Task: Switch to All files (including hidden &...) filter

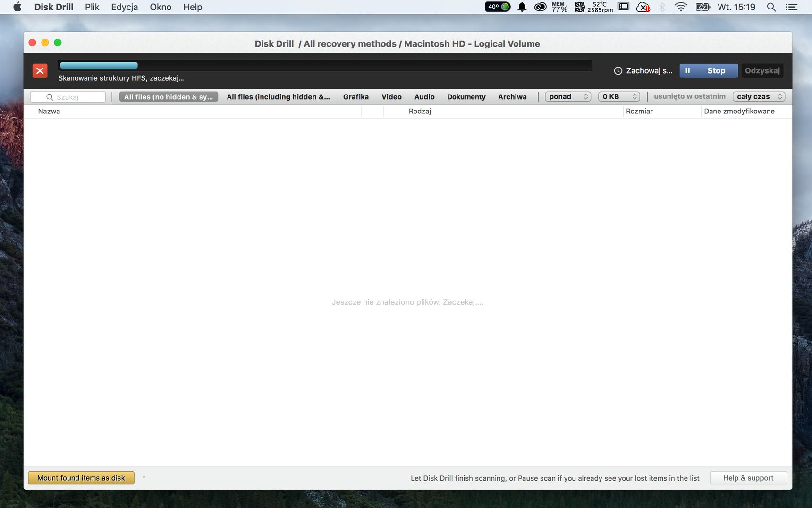Action: 278,97
